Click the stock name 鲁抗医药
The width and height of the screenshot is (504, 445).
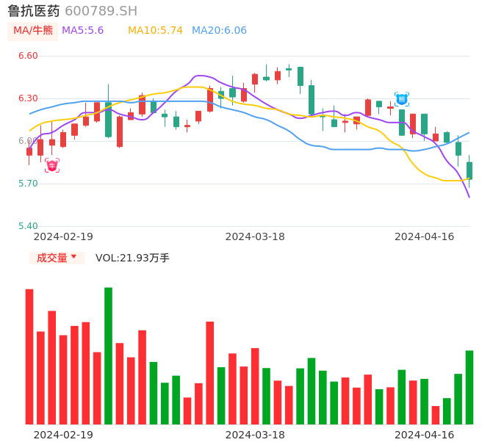33,11
